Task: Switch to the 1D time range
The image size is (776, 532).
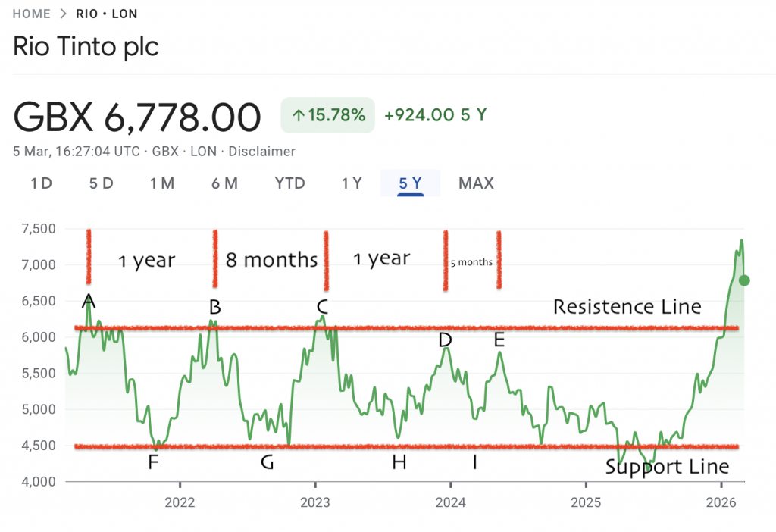Action: tap(40, 183)
